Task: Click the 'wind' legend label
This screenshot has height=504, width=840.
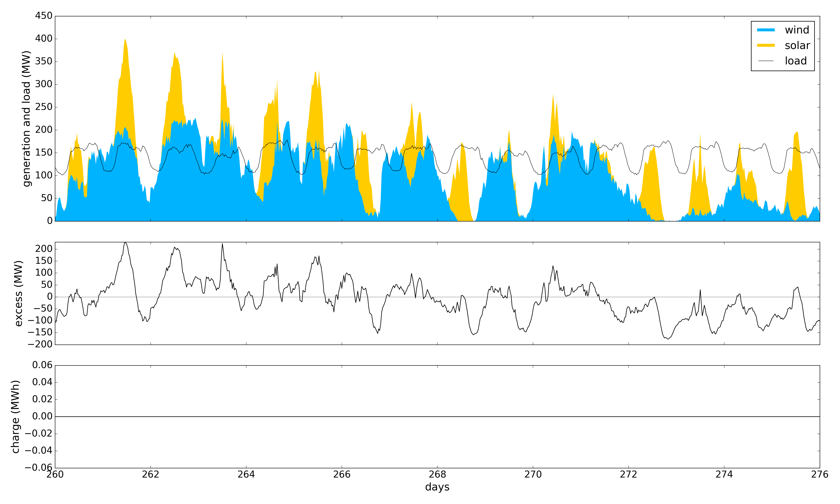Action: 797,30
